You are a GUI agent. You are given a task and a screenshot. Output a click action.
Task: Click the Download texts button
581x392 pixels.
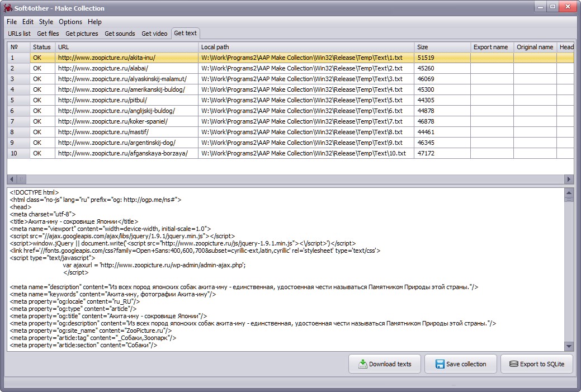point(385,364)
